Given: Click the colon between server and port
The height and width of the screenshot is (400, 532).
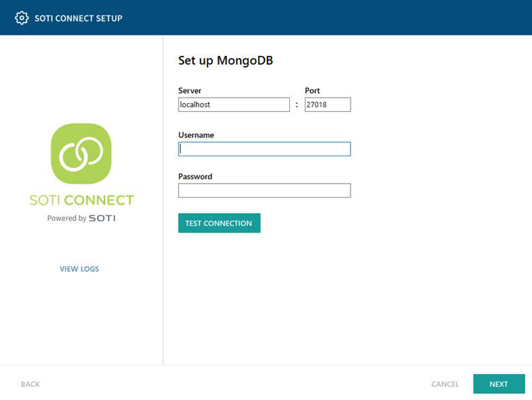Looking at the screenshot, I should (x=297, y=104).
